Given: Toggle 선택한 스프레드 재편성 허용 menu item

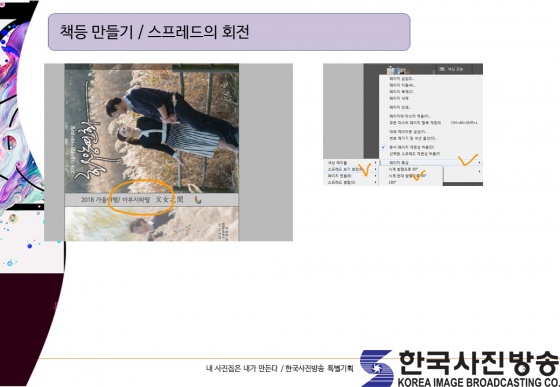Looking at the screenshot, I should click(414, 154).
